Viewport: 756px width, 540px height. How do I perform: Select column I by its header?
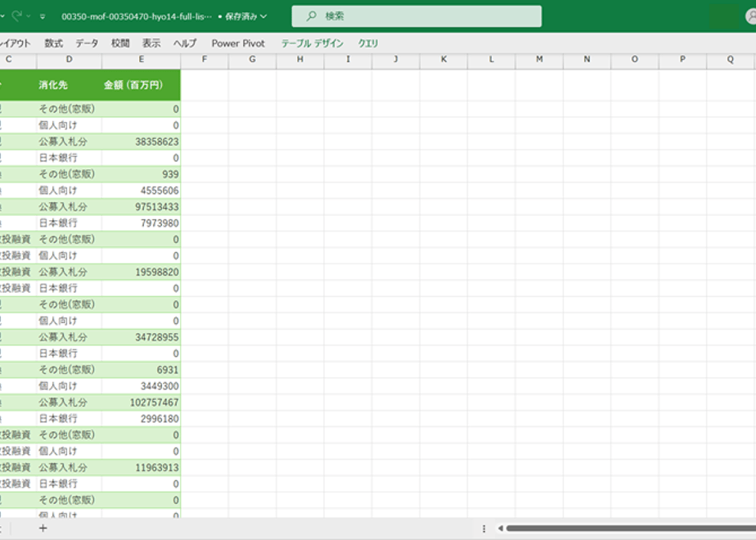348,59
